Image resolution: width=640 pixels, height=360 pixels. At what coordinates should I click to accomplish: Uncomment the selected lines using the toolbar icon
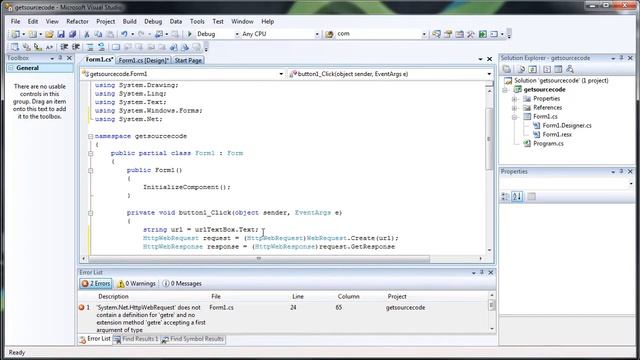tap(101, 47)
